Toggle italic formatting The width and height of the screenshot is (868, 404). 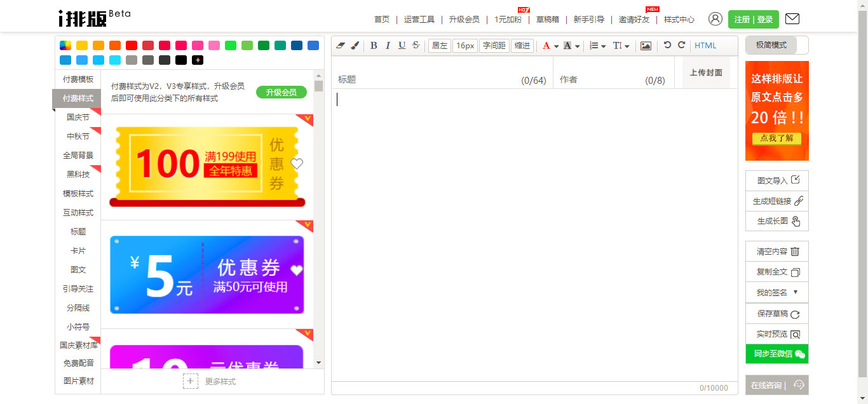[x=388, y=45]
